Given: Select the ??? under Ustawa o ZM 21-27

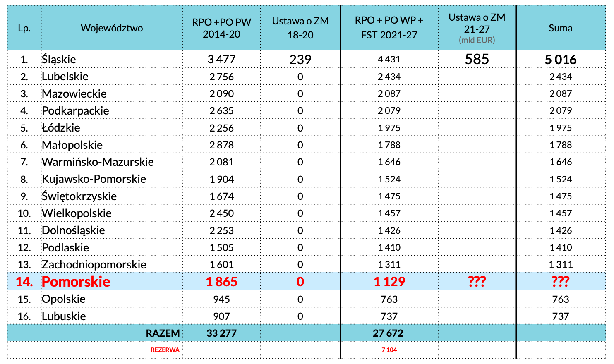Looking at the screenshot, I should [x=477, y=282].
